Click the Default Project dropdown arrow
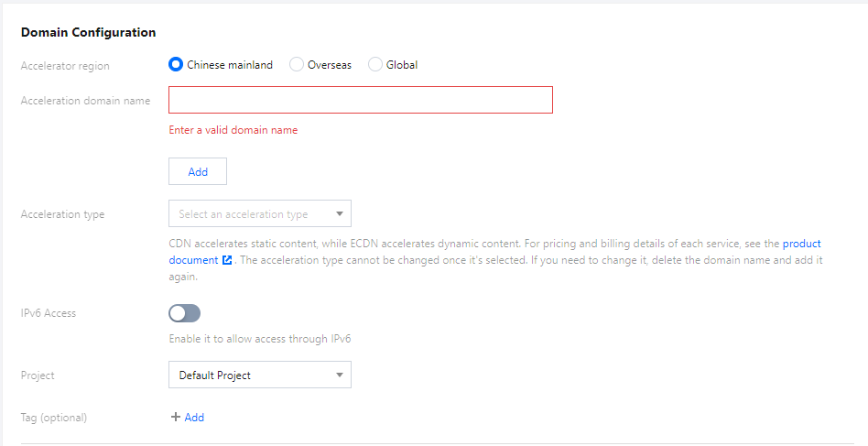This screenshot has height=446, width=868. coord(339,375)
